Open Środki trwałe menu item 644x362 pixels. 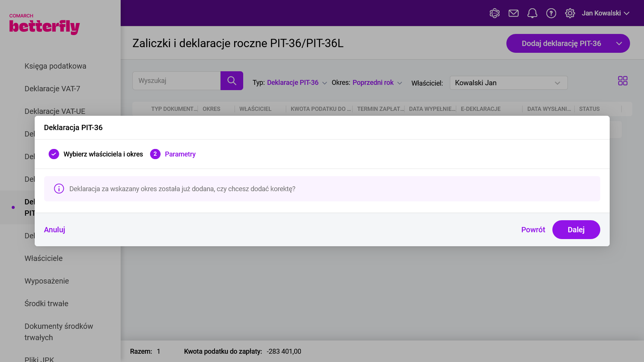coord(46,304)
